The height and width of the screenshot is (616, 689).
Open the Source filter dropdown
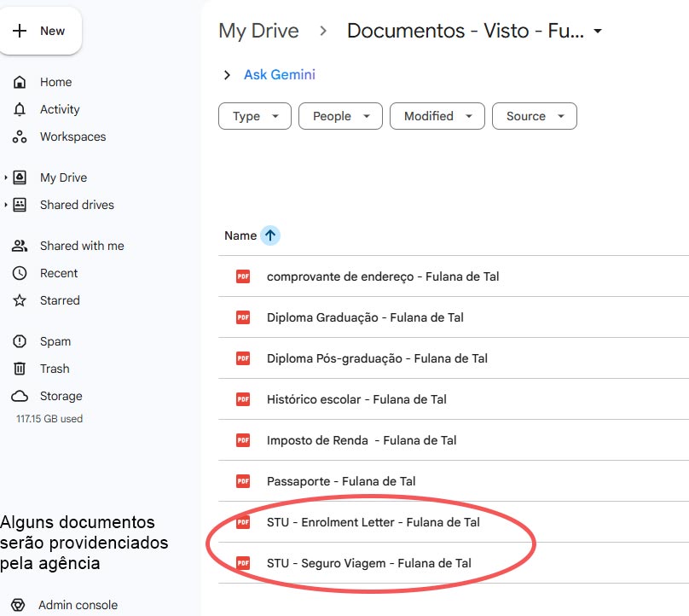535,116
